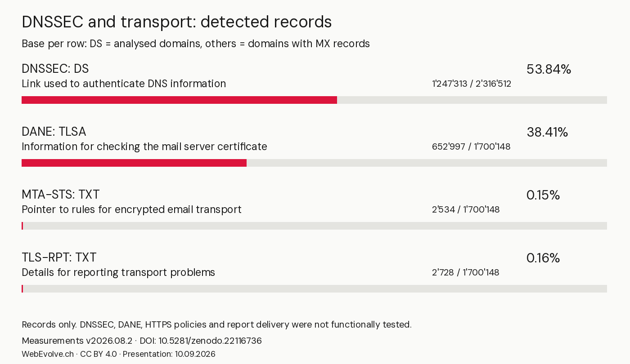Click the TLS-RPT: TXT progress bar
The height and width of the screenshot is (364, 630).
pyautogui.click(x=314, y=289)
